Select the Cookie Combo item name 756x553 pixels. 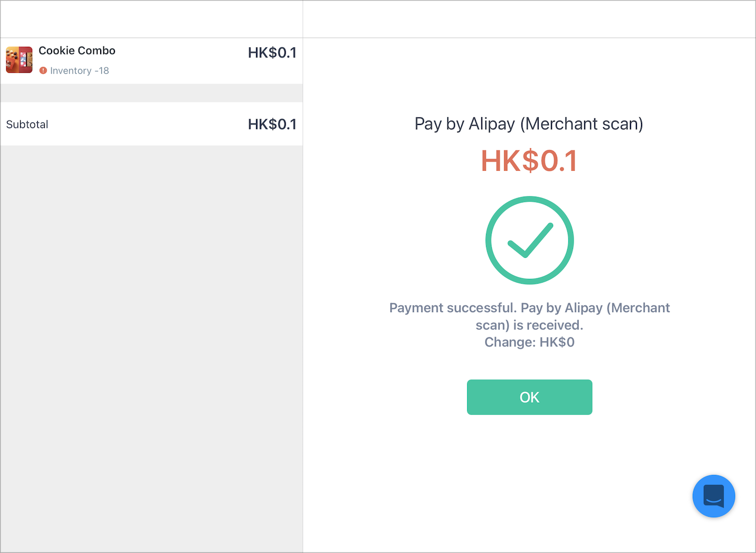pyautogui.click(x=77, y=51)
